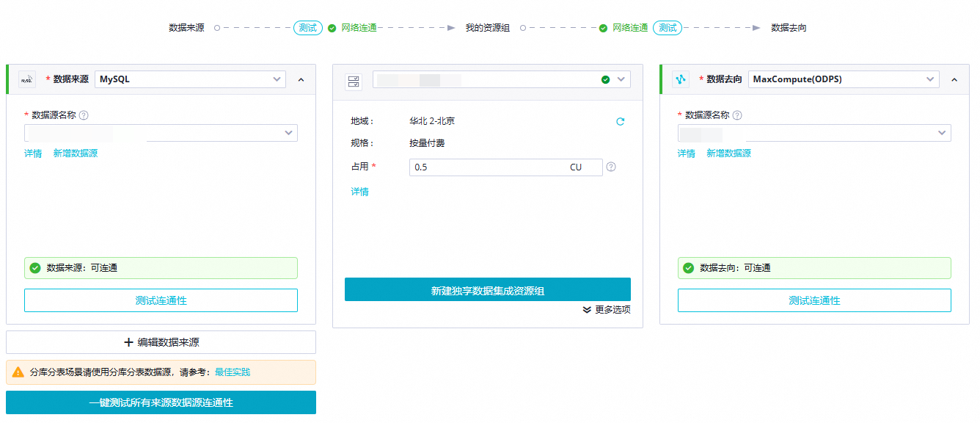This screenshot has width=980, height=423.
Task: Open the source 数据源名称 dropdown
Action: click(x=161, y=133)
